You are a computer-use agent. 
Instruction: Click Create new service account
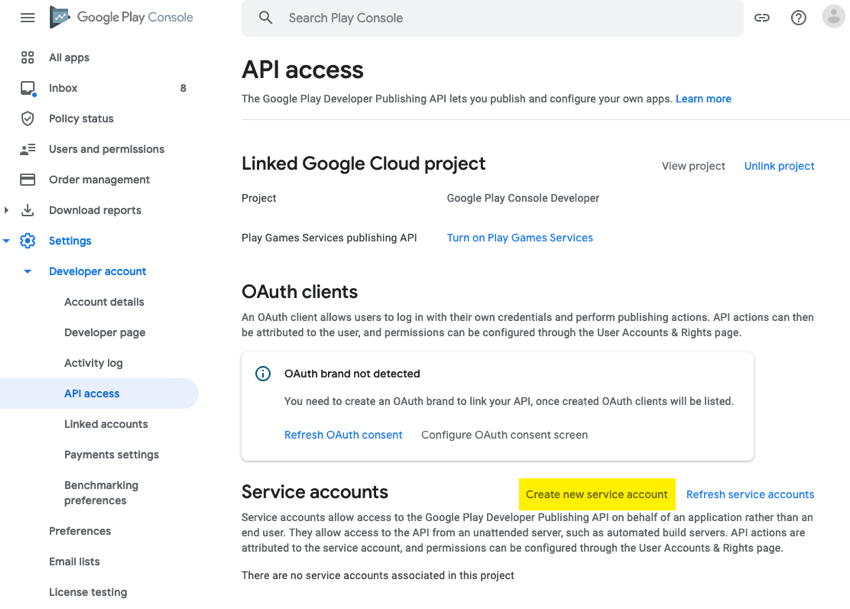tap(596, 494)
